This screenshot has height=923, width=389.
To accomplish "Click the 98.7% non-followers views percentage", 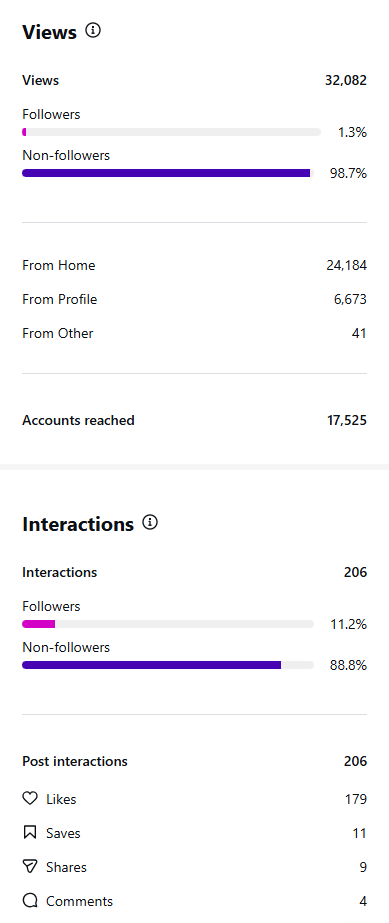I will pyautogui.click(x=348, y=174).
